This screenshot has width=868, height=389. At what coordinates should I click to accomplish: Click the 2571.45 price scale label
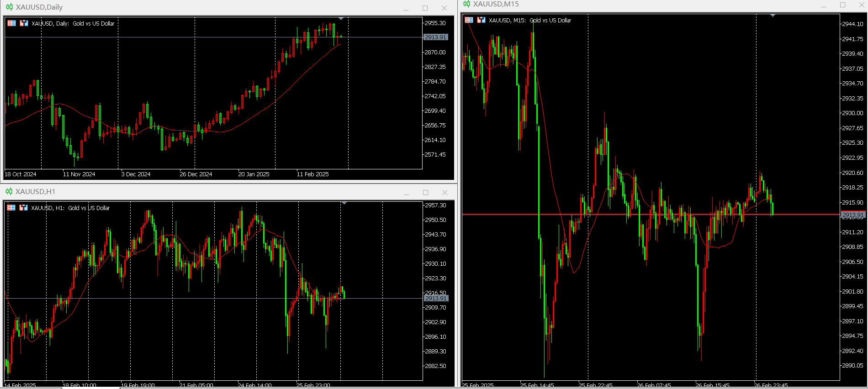[x=435, y=154]
